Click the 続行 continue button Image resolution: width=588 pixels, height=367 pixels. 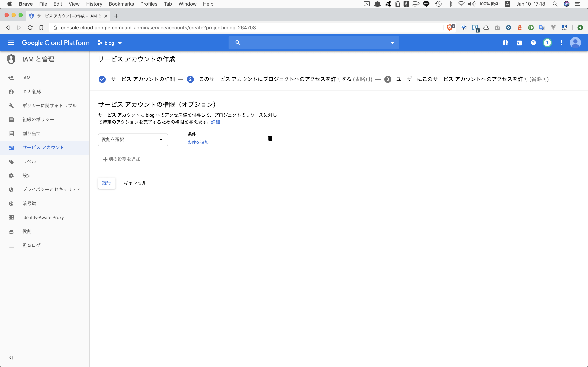pyautogui.click(x=107, y=183)
